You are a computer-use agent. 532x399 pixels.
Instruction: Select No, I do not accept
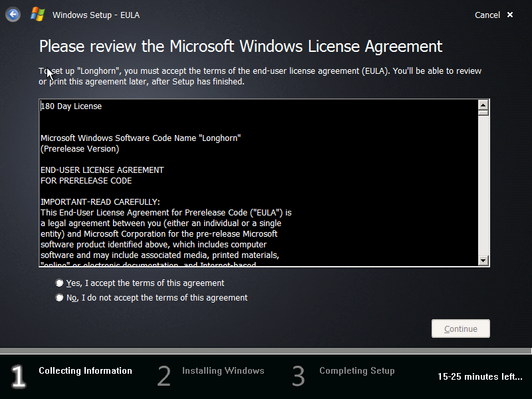pos(59,297)
